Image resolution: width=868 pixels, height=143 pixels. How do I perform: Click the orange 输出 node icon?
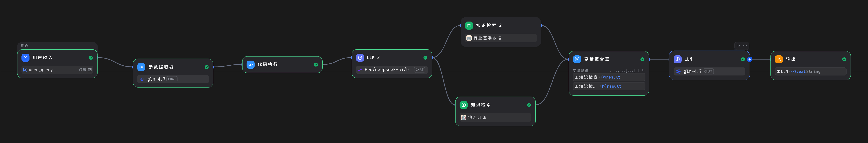tap(779, 60)
